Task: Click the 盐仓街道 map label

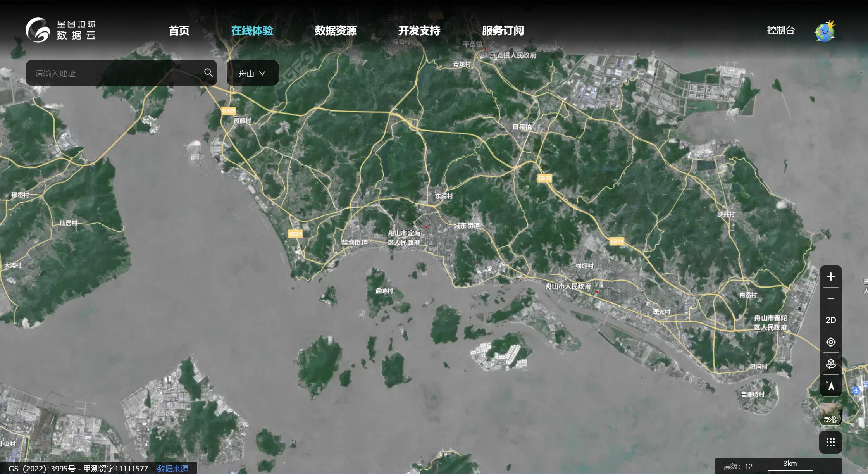Action: (355, 242)
